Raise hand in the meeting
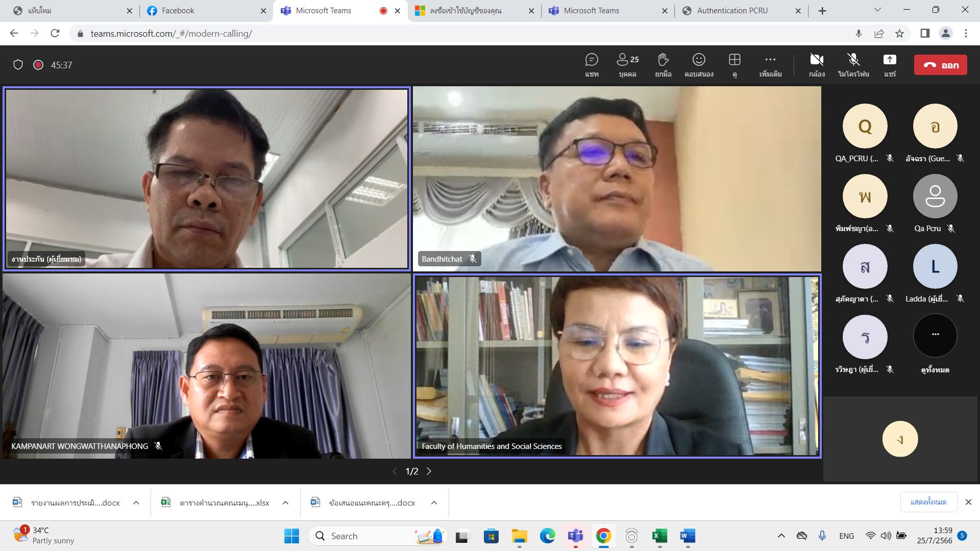The image size is (980, 551). [663, 65]
